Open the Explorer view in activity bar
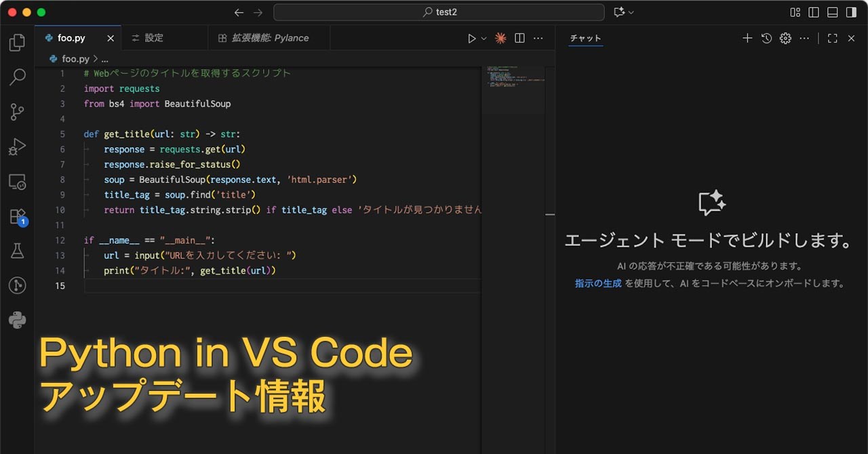Screen dimensions: 868x454 pos(17,43)
